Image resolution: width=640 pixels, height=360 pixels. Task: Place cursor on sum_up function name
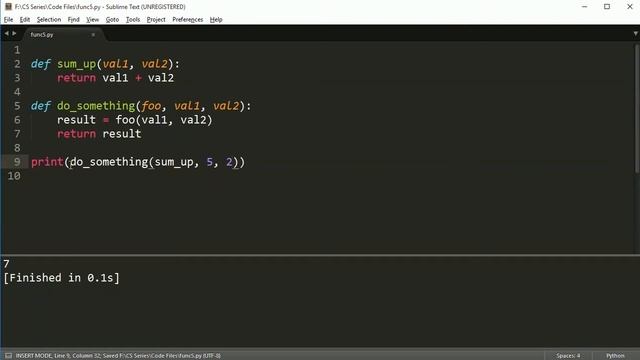(x=76, y=64)
